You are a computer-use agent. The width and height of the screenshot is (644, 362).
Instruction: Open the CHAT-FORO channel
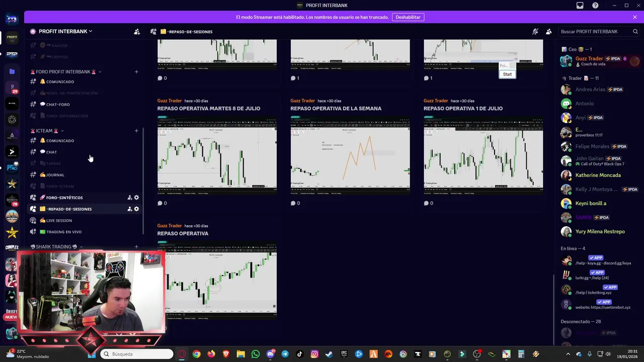[x=85, y=104]
